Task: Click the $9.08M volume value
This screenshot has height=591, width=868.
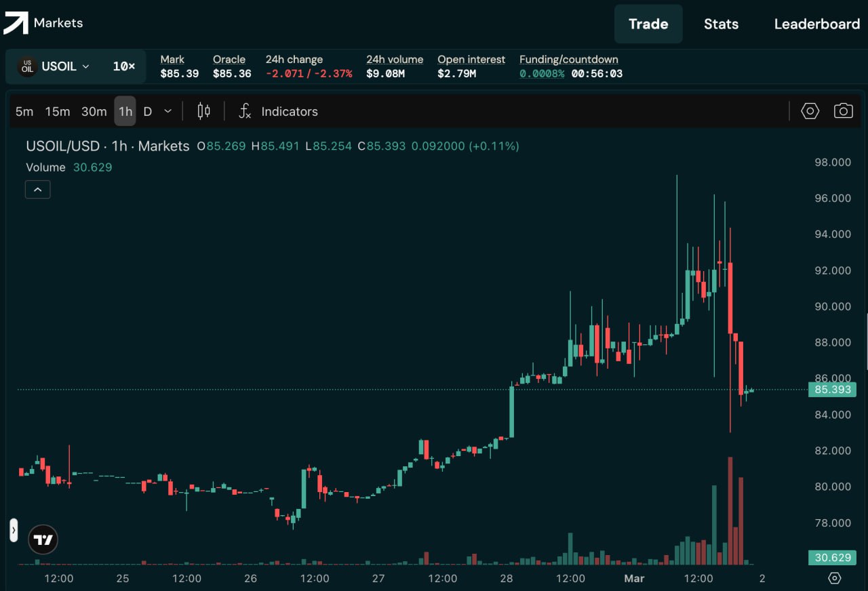Action: [385, 73]
